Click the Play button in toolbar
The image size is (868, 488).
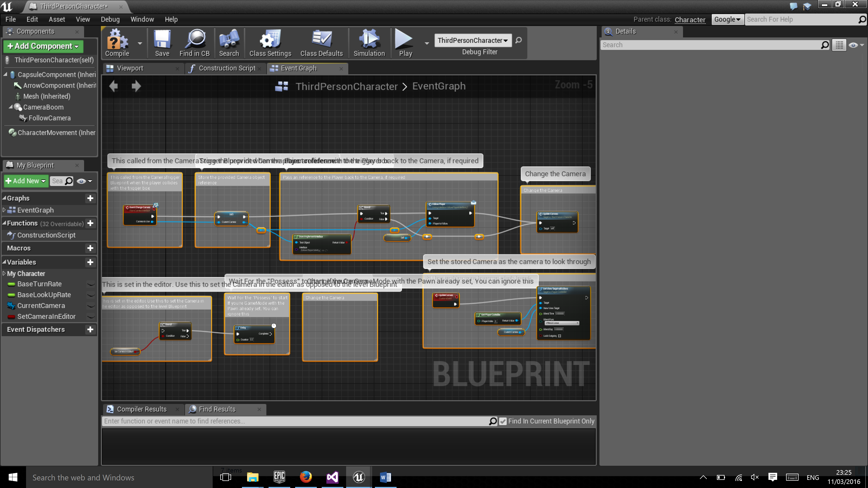(x=405, y=43)
